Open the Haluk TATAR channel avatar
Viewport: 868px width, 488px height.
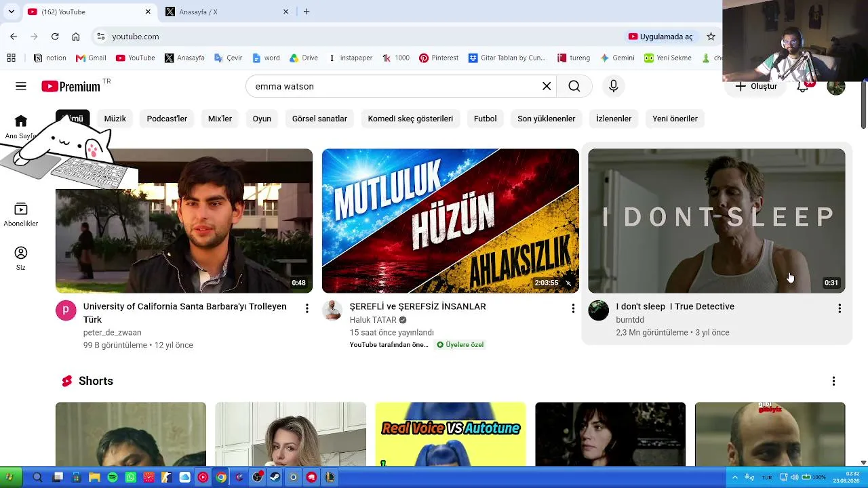pos(332,310)
